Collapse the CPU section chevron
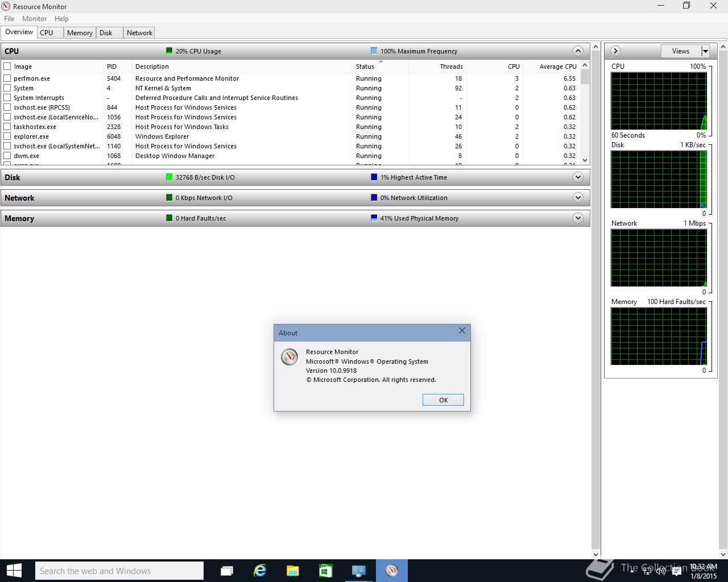Screen dimensions: 728x582 (x=578, y=51)
